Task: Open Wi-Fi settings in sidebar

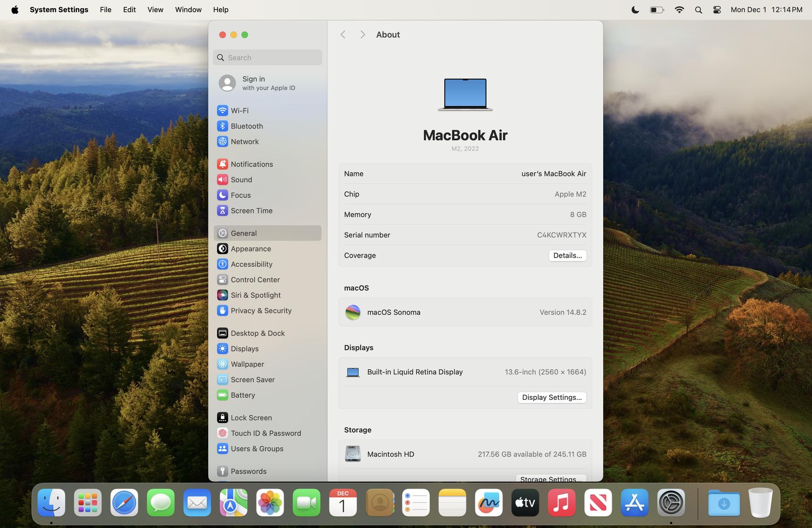Action: [239, 110]
